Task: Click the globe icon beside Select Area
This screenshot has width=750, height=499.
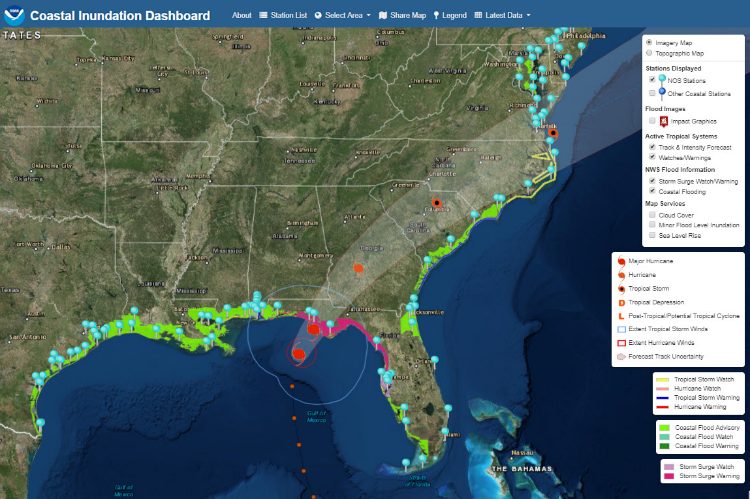Action: (x=318, y=15)
